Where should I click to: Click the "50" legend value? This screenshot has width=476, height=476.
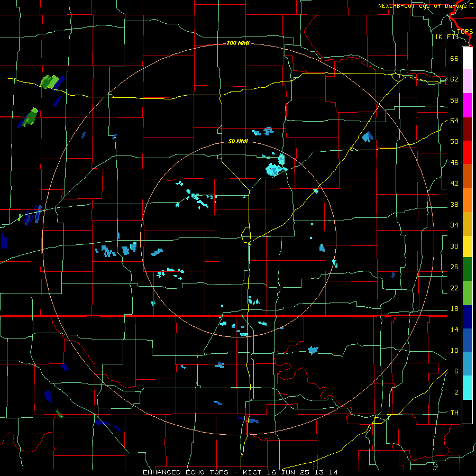click(454, 142)
